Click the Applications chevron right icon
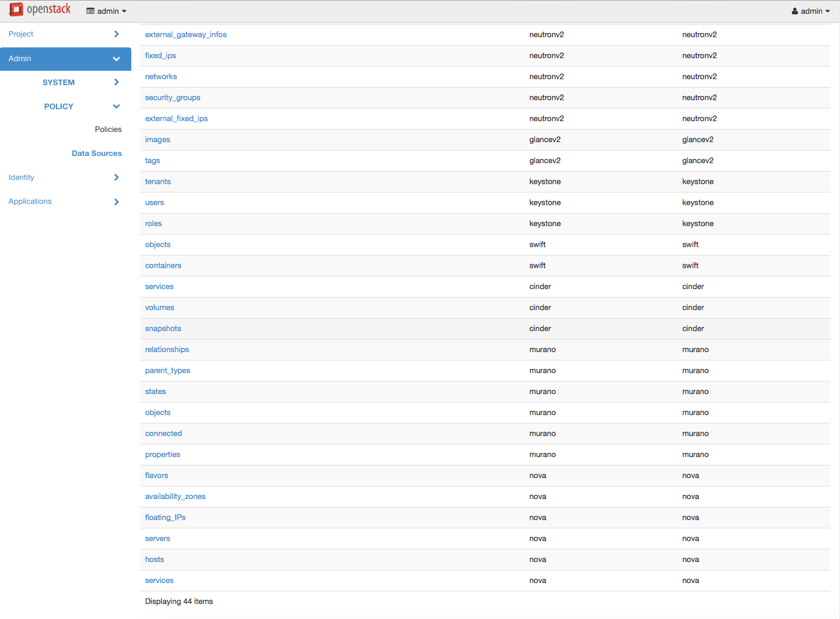Viewport: 840px width, 619px height. (x=116, y=202)
